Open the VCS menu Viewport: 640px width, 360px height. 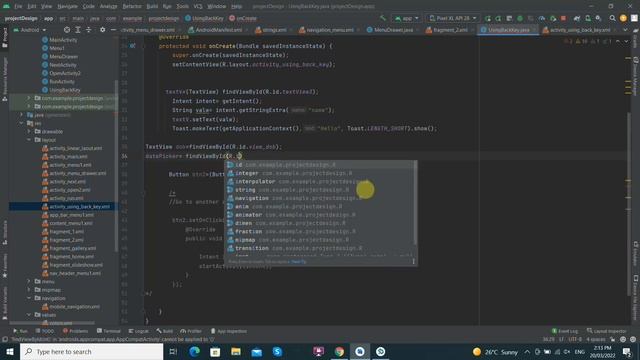[x=198, y=6]
